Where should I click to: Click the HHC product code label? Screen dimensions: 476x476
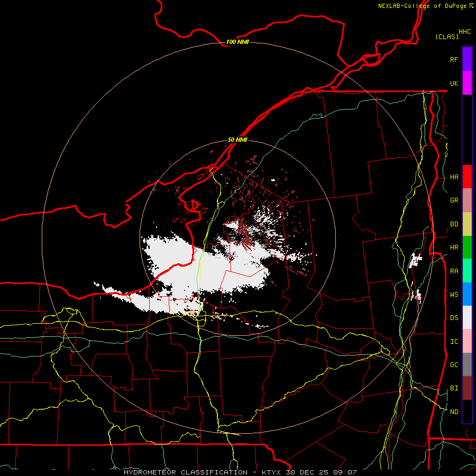[464, 32]
